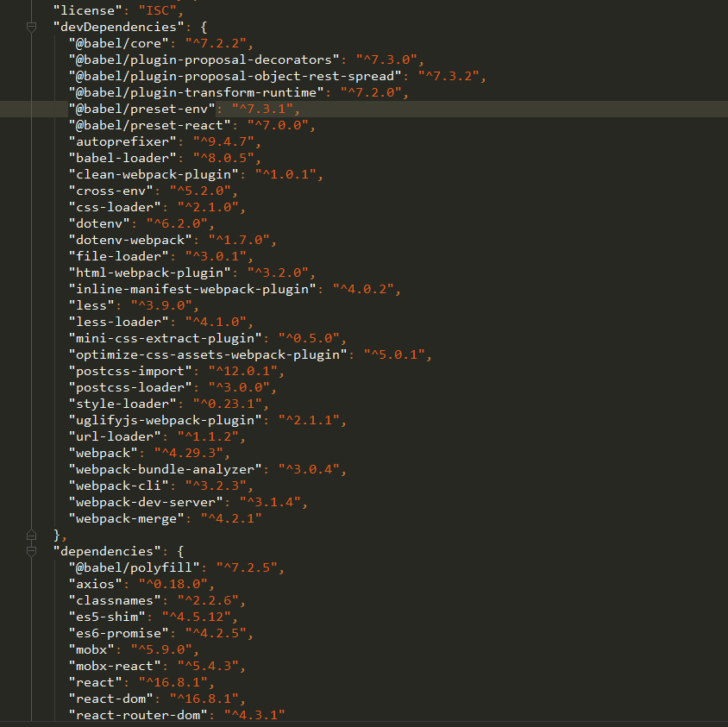Click the "css-loader" entry
Screen dimensions: 728x727
(157, 208)
